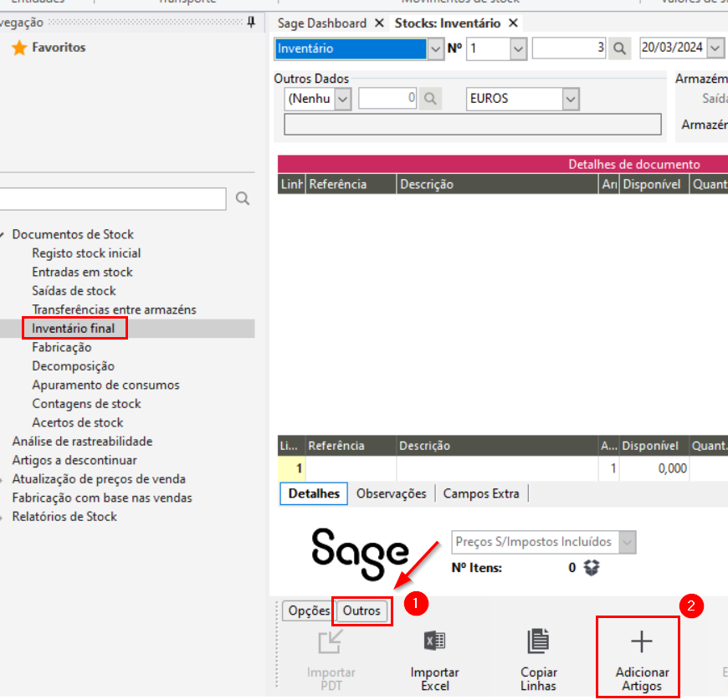Image resolution: width=728 pixels, height=700 pixels.
Task: Click the Disponível column header in upper grid
Action: point(654,184)
